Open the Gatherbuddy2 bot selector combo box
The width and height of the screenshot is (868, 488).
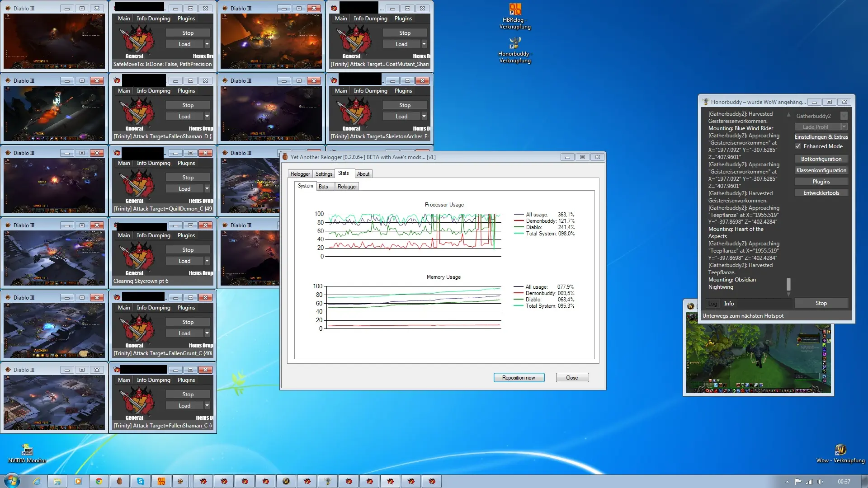point(821,116)
